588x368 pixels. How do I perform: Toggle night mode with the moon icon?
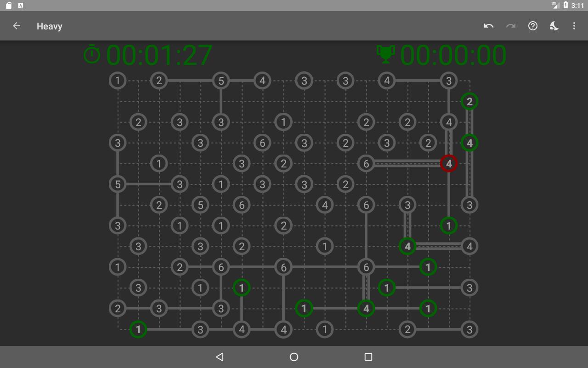coord(554,26)
